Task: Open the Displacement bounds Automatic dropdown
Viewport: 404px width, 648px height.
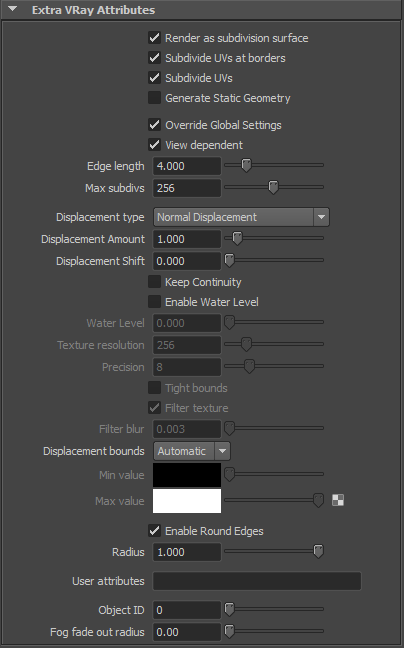Action: (192, 451)
